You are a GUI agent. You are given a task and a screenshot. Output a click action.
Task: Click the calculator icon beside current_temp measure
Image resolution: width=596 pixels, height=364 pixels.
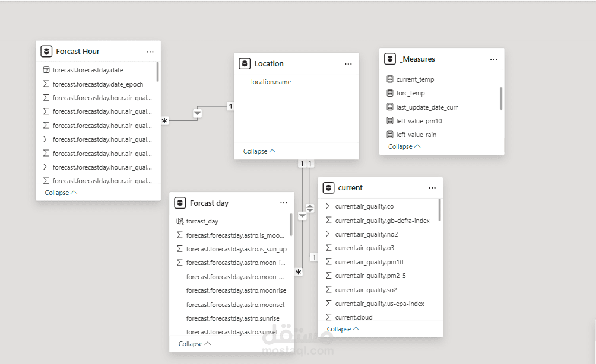(390, 79)
